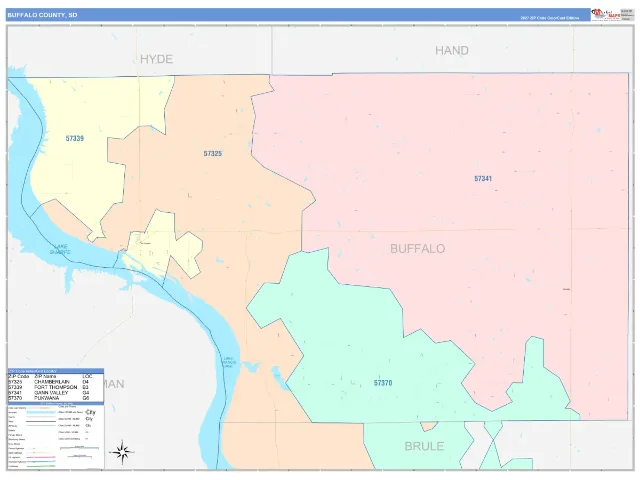Click the LOC column header
The width and height of the screenshot is (640, 480).
point(87,376)
